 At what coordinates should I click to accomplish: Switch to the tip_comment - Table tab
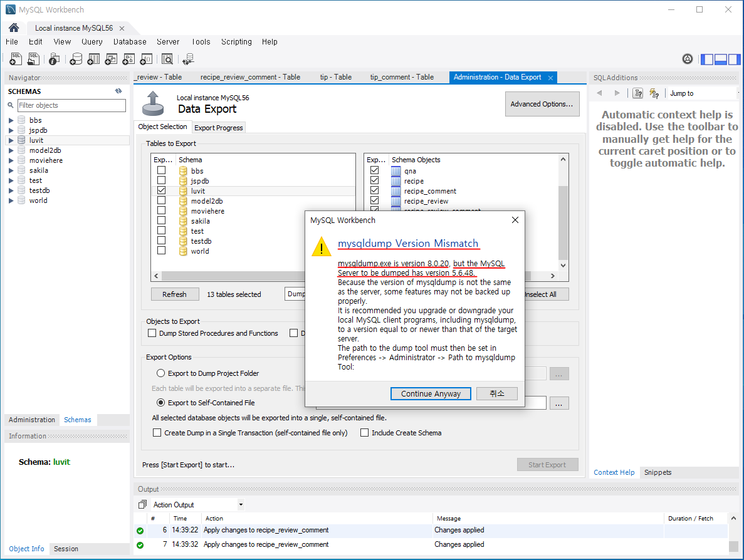pos(402,77)
